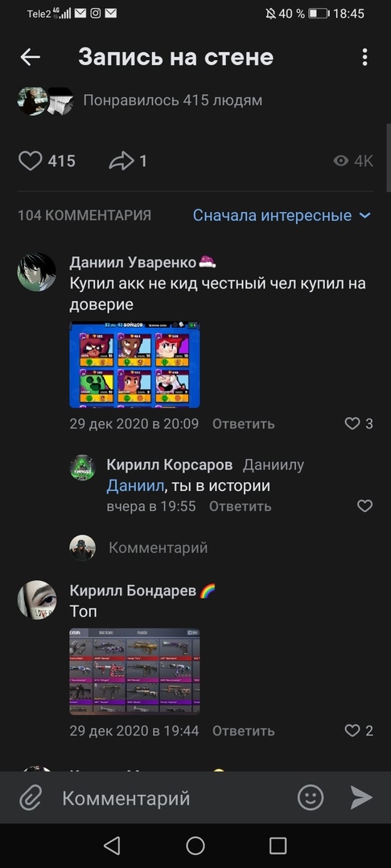Viewport: 391px width, 868px height.
Task: Open weapons screenshot in Кирилл Бондарев's comment
Action: pos(134,671)
